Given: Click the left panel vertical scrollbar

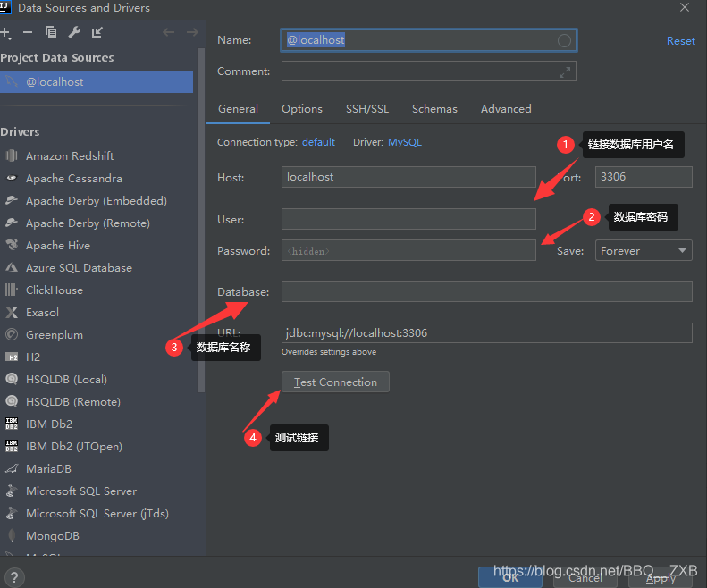Looking at the screenshot, I should click(200, 220).
